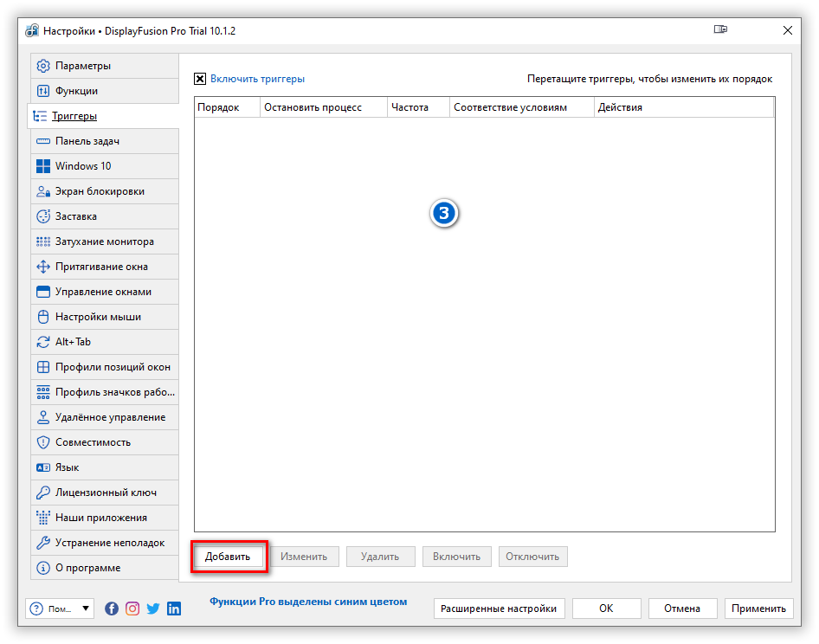Click the Затухание монитора icon
The width and height of the screenshot is (819, 644).
pos(42,241)
